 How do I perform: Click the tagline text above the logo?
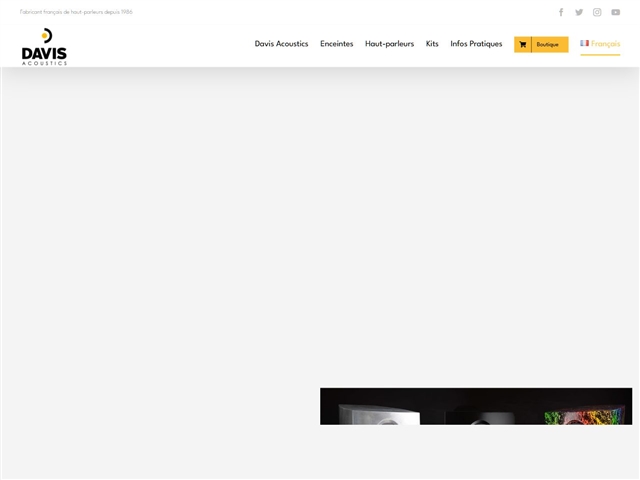(x=76, y=12)
